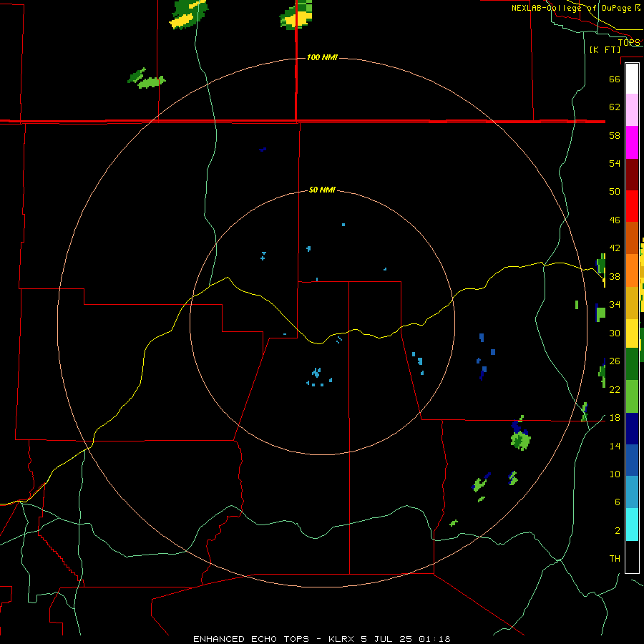Click the NEXLAB-College of DuPage credit text

[575, 8]
